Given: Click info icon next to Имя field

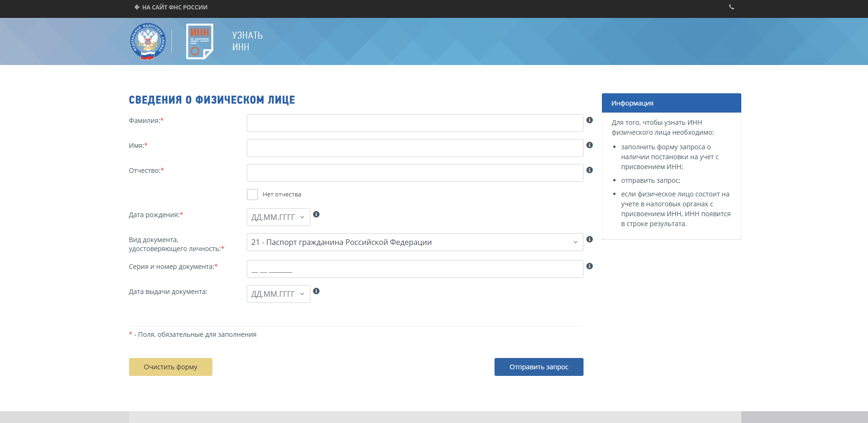Looking at the screenshot, I should coord(590,145).
